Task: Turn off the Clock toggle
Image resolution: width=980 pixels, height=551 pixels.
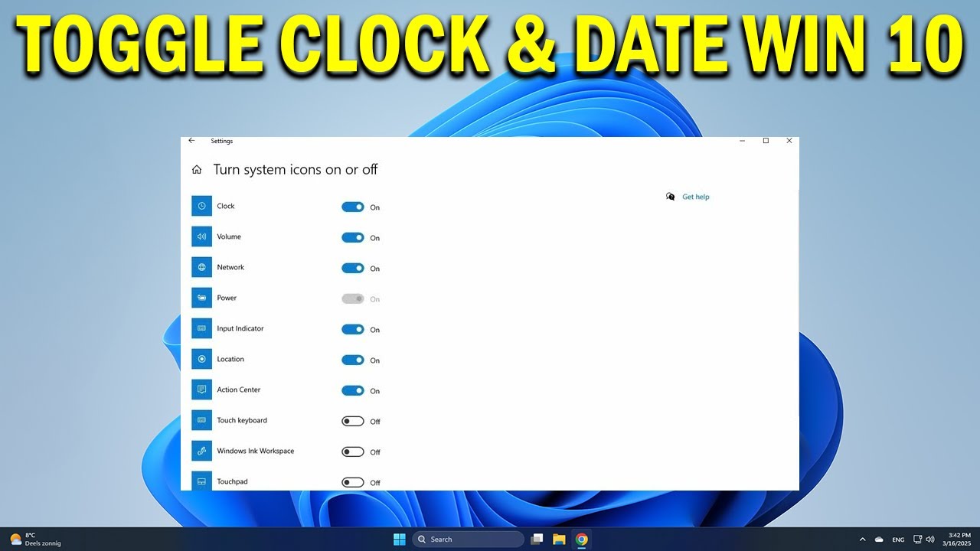Action: (353, 207)
